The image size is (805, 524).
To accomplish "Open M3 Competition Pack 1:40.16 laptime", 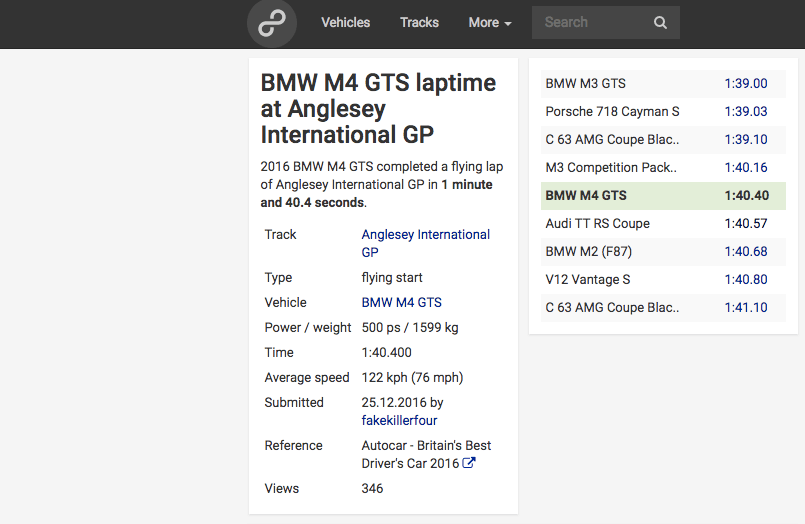I will 745,167.
